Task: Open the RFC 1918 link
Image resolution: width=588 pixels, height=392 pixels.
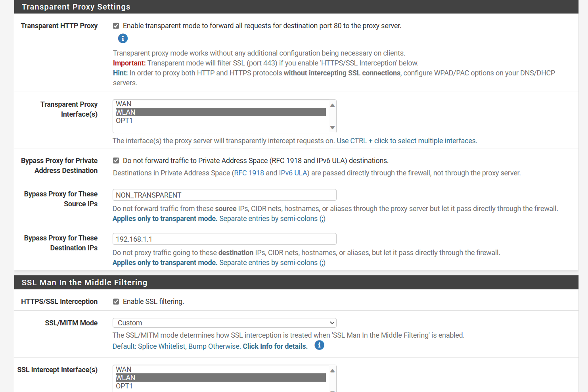Action: [x=249, y=173]
